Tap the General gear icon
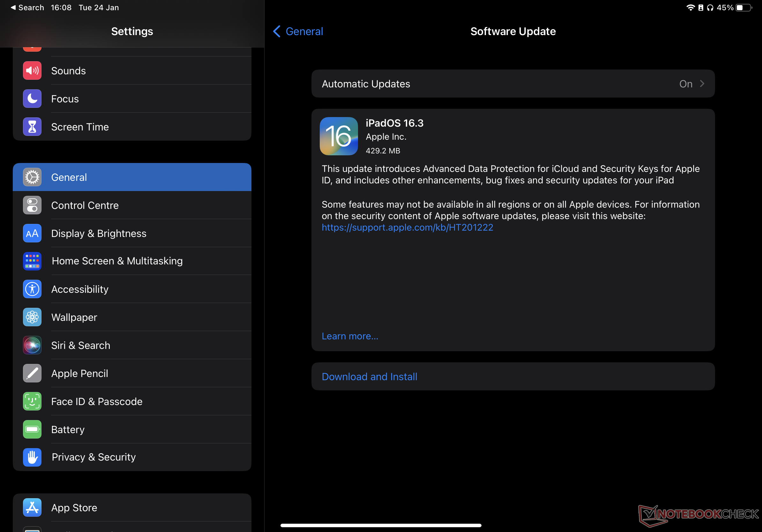This screenshot has width=762, height=532. (x=32, y=177)
